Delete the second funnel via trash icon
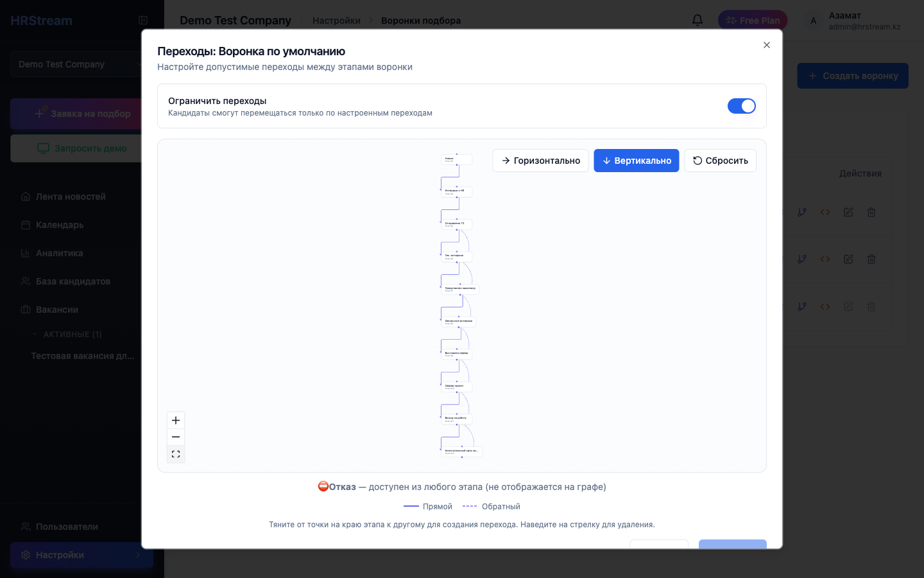Screen dimensions: 924x578 (x=871, y=259)
